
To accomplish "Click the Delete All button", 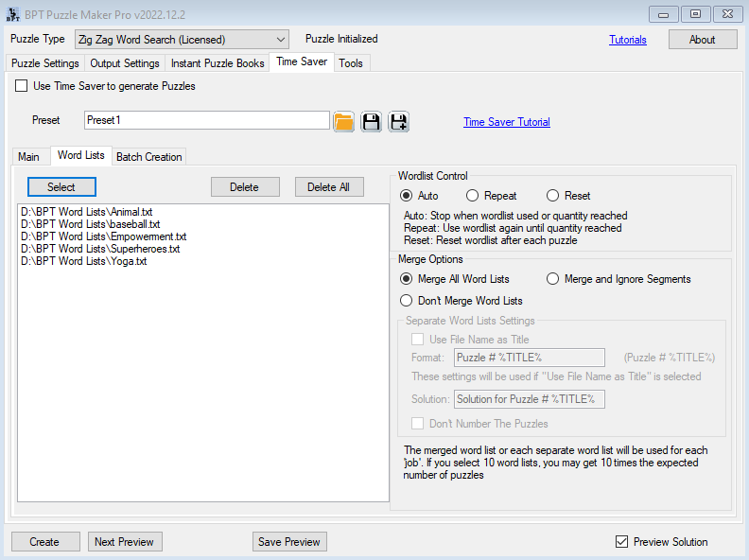I will tap(328, 187).
